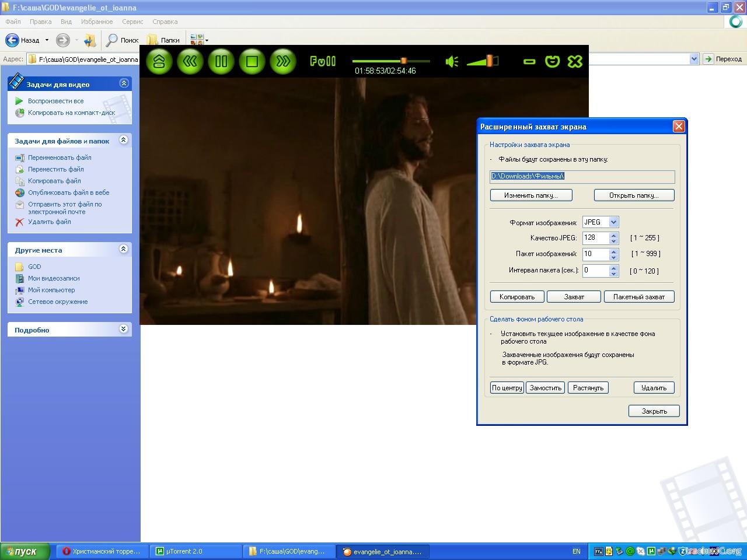
Task: Click the Back (Назад) navigation arrow
Action: pos(12,40)
